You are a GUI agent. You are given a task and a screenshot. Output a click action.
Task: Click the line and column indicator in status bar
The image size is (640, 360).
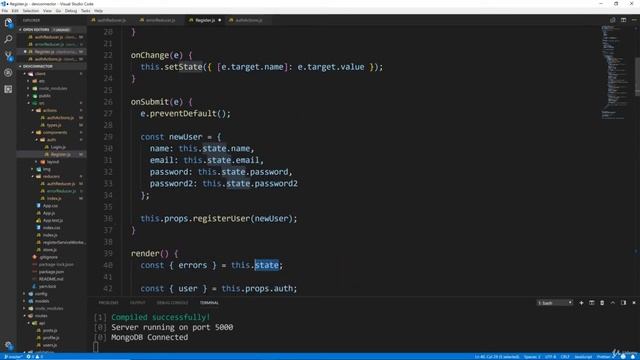497,357
